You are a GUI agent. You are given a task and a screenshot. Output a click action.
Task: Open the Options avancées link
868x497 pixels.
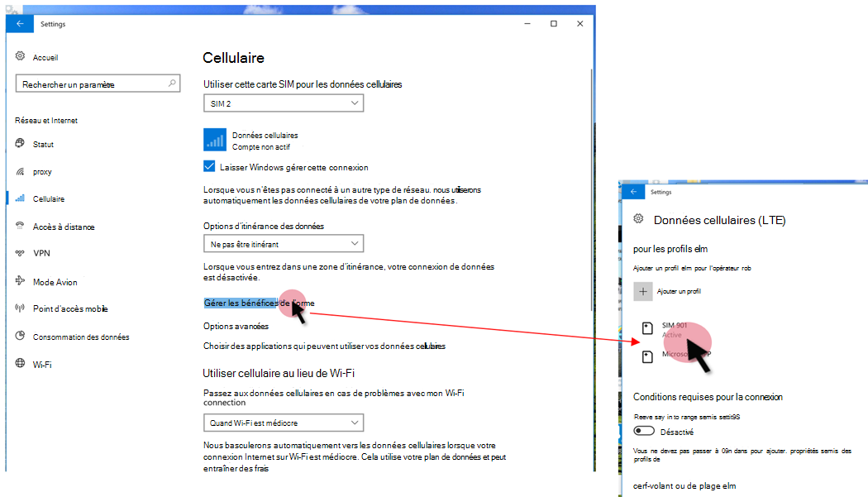click(x=236, y=327)
